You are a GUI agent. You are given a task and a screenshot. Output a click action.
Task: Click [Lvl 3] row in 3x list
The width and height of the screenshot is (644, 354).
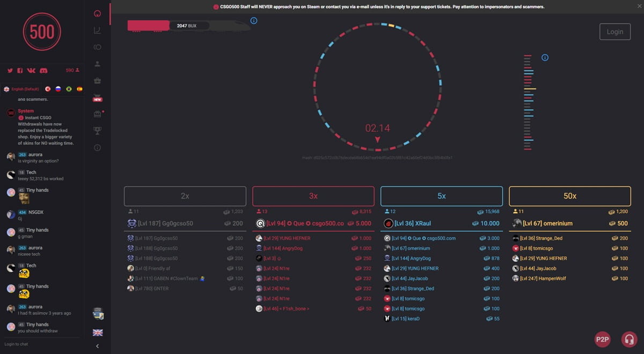313,259
